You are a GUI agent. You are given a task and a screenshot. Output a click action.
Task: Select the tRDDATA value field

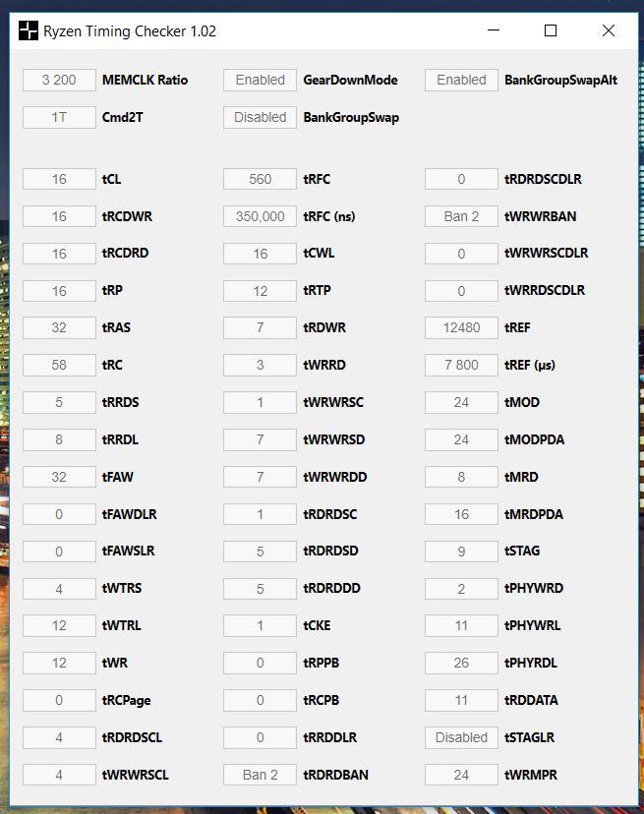(x=461, y=700)
